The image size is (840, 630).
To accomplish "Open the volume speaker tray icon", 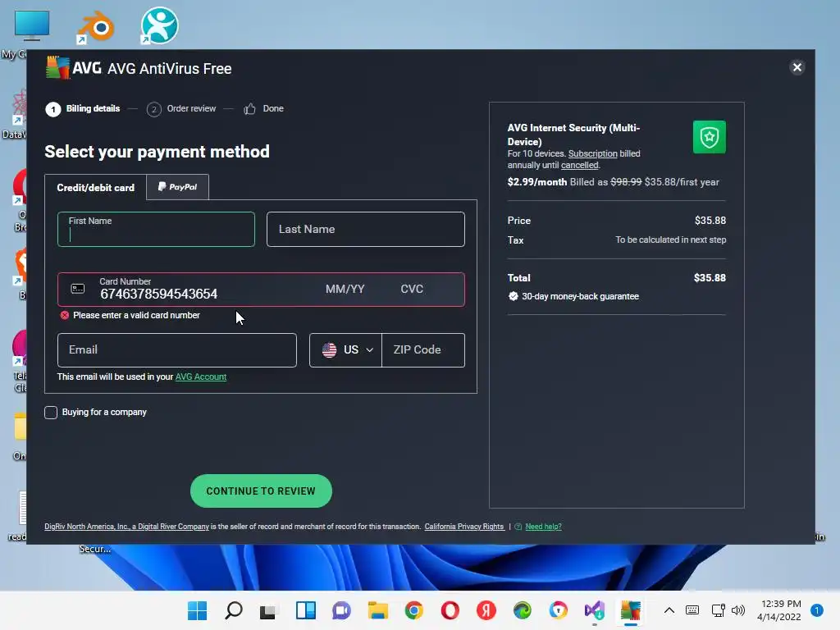I will 738,610.
